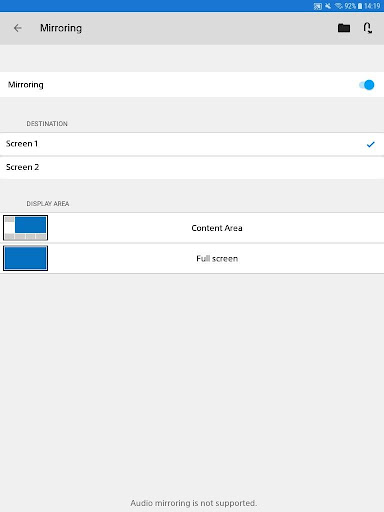Tap the Mirroring row label

click(x=26, y=85)
